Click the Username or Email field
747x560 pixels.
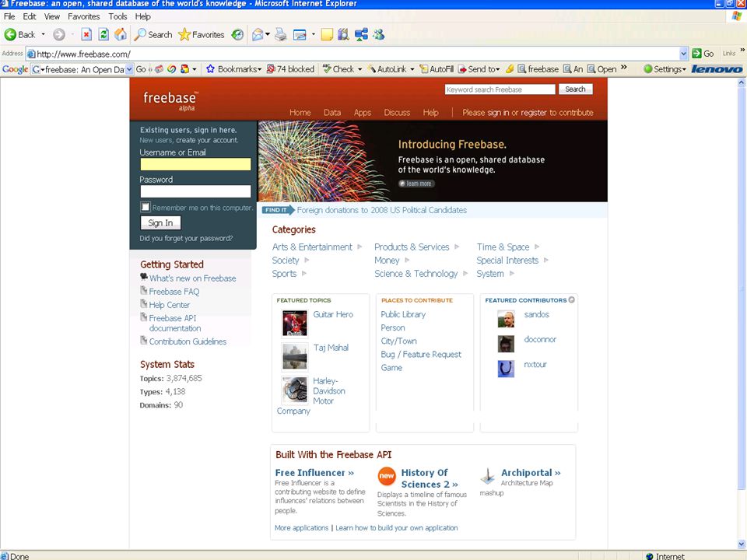click(x=195, y=164)
